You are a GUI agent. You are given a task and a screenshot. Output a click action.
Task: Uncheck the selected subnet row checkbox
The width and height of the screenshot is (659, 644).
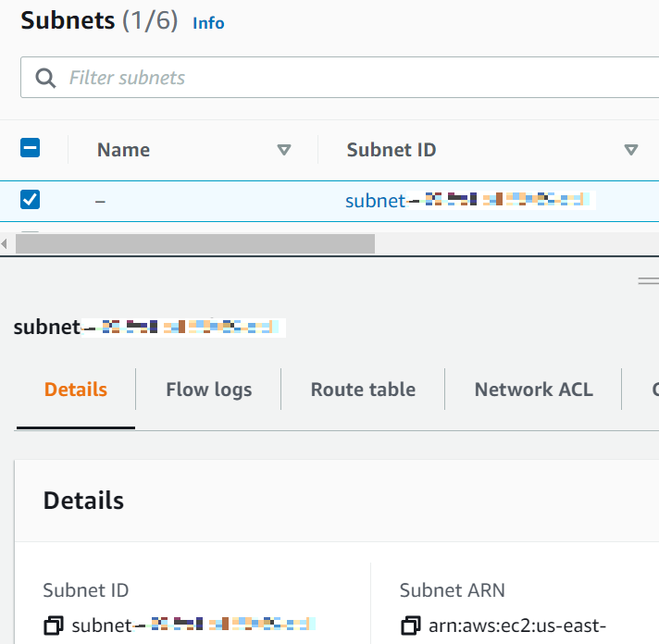pyautogui.click(x=31, y=200)
